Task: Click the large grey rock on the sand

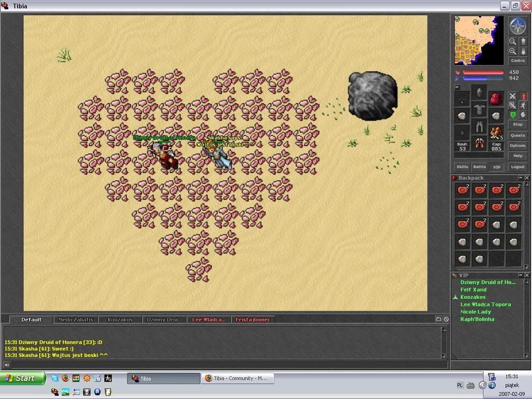Action: coord(373,96)
